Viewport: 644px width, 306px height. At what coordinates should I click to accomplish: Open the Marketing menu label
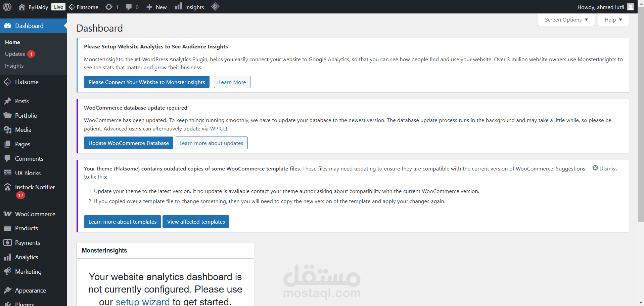(28, 271)
